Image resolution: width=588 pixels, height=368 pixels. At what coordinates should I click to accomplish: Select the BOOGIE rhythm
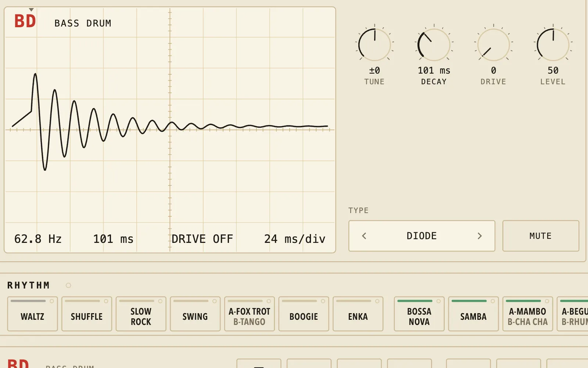point(304,314)
